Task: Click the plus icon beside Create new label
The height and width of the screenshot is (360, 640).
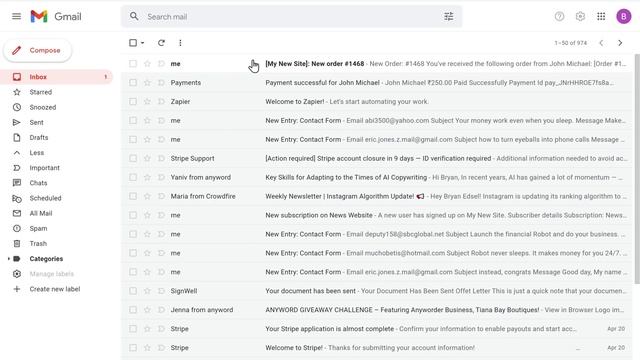Action: pyautogui.click(x=17, y=289)
